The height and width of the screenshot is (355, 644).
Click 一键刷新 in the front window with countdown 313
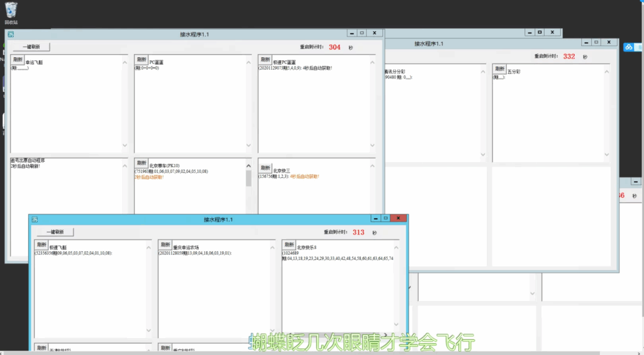[x=54, y=232]
